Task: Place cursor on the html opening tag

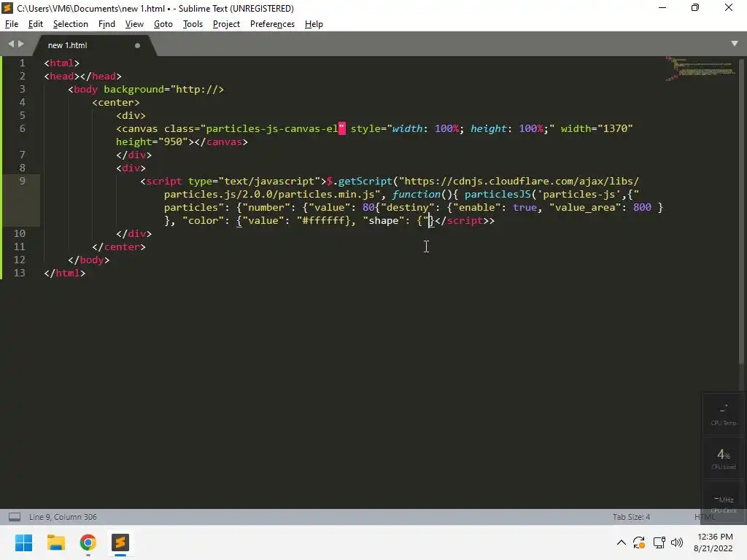Action: [x=62, y=63]
